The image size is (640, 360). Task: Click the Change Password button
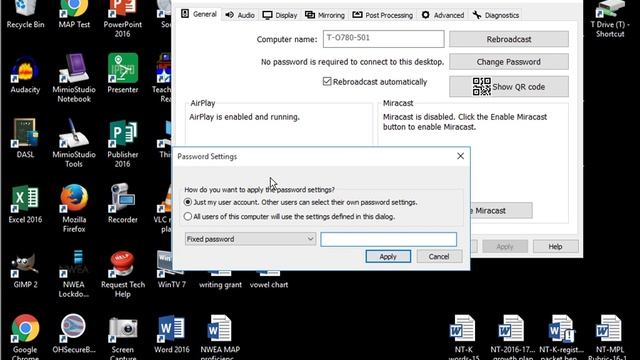509,62
